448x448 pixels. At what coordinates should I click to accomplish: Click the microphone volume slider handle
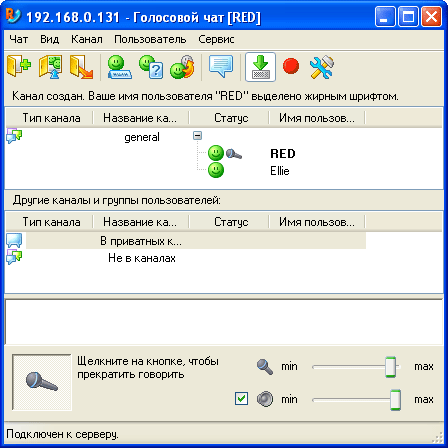390,367
